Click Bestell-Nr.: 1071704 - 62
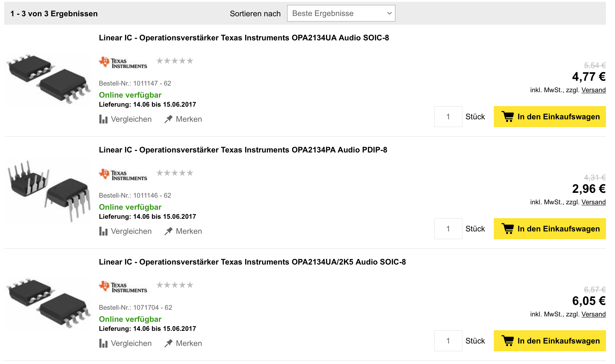 [x=136, y=308]
